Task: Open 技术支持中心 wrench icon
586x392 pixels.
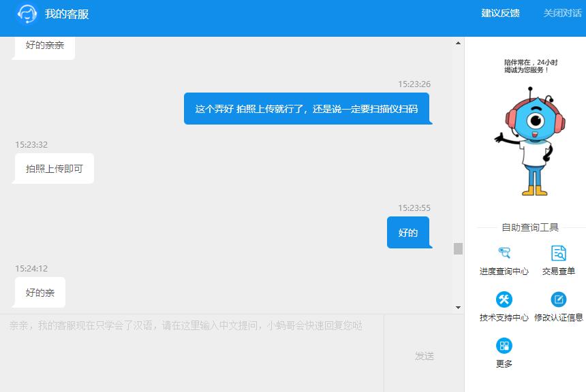Action: (x=504, y=299)
